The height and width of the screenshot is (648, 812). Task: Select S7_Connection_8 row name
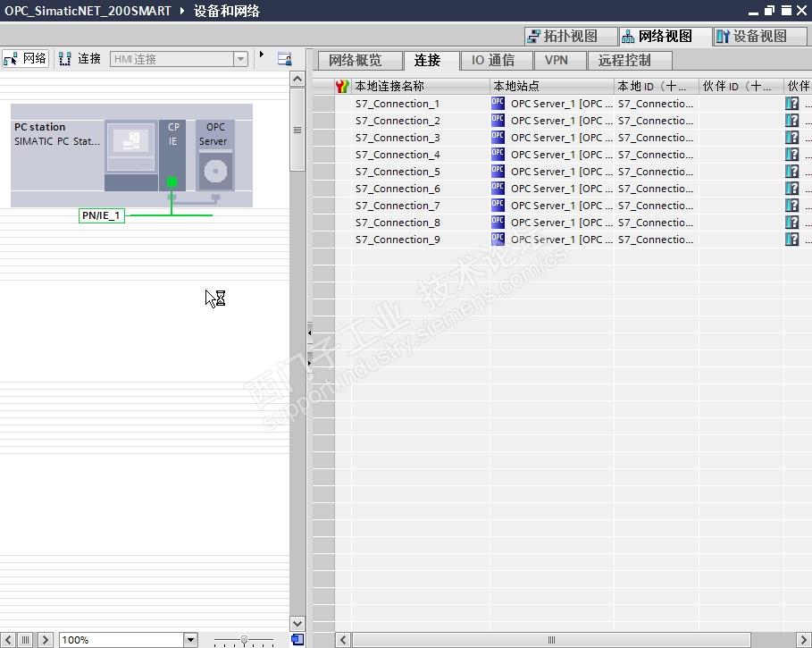(x=398, y=223)
